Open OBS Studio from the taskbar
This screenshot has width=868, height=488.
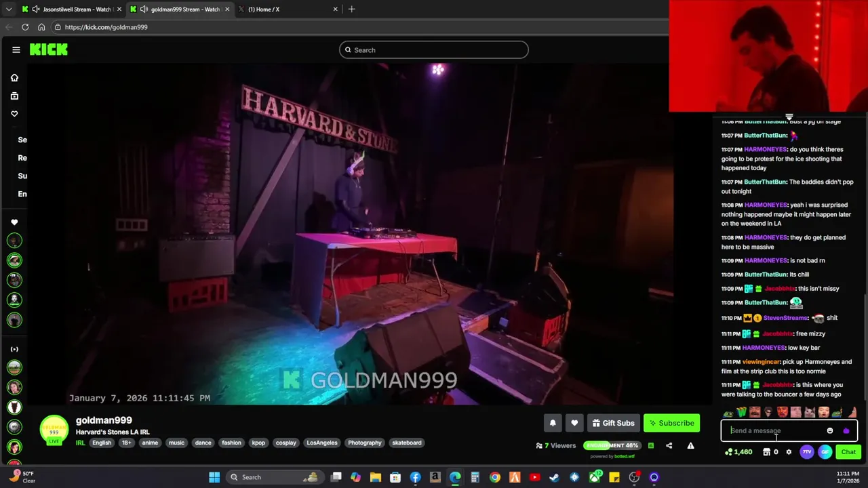point(634,477)
